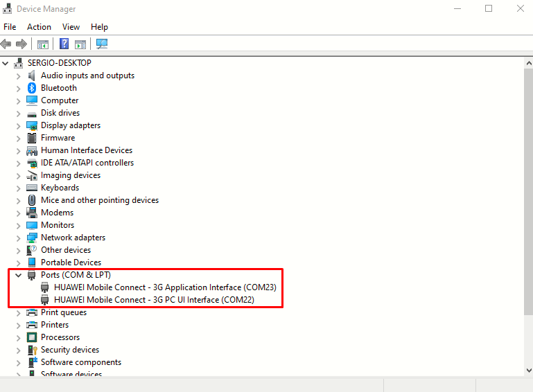Open the Help menu
The image size is (533, 392).
click(x=99, y=27)
